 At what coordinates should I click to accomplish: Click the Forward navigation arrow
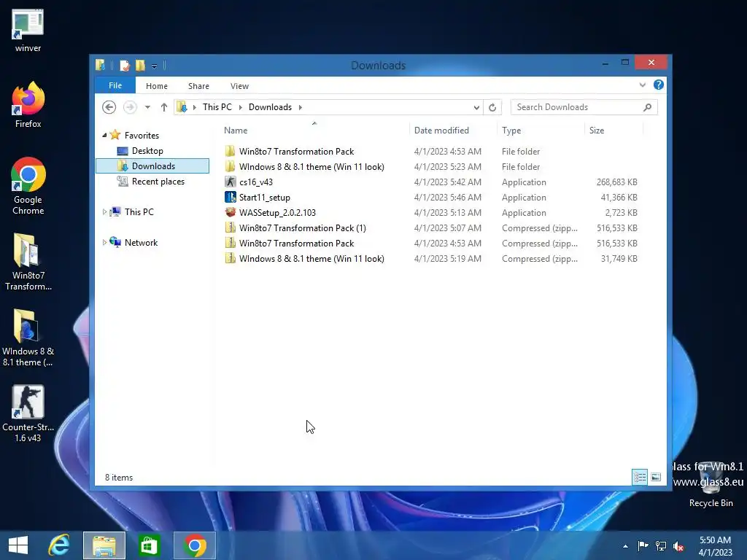point(130,107)
